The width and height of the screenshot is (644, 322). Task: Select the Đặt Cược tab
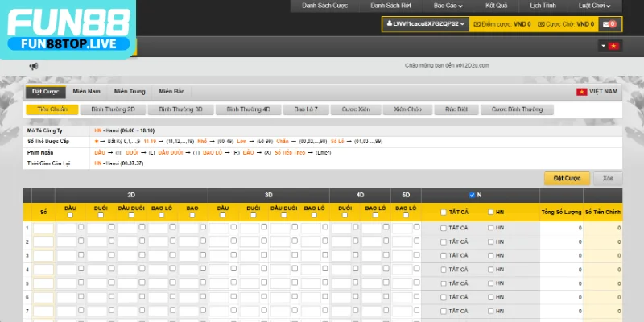pyautogui.click(x=46, y=92)
